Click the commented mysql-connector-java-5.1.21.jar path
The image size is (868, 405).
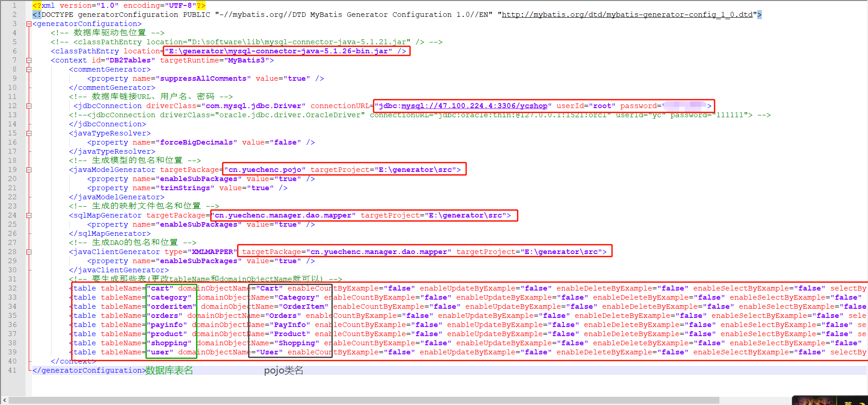click(x=299, y=42)
